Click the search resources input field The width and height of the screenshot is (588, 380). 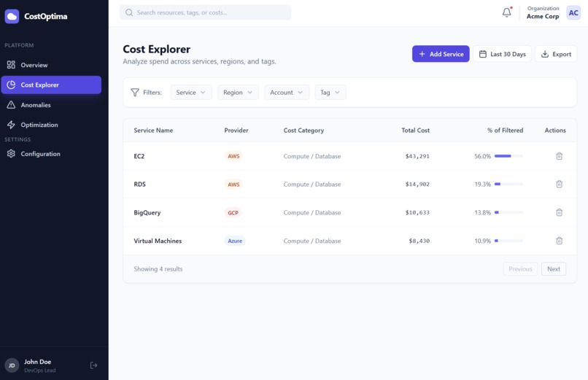pyautogui.click(x=206, y=12)
